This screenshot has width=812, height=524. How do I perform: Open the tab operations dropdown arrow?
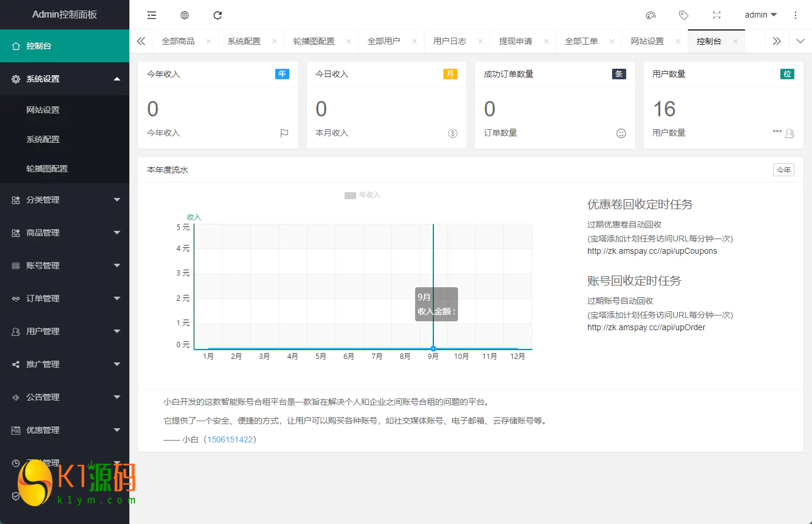tap(800, 41)
